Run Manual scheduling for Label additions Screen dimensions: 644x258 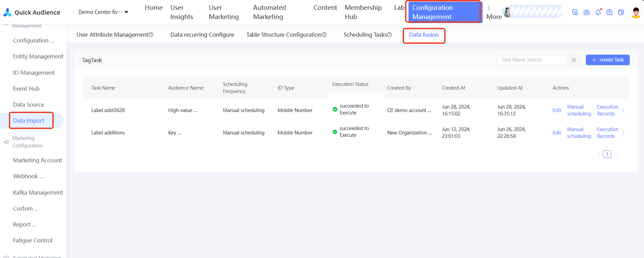[x=579, y=133]
